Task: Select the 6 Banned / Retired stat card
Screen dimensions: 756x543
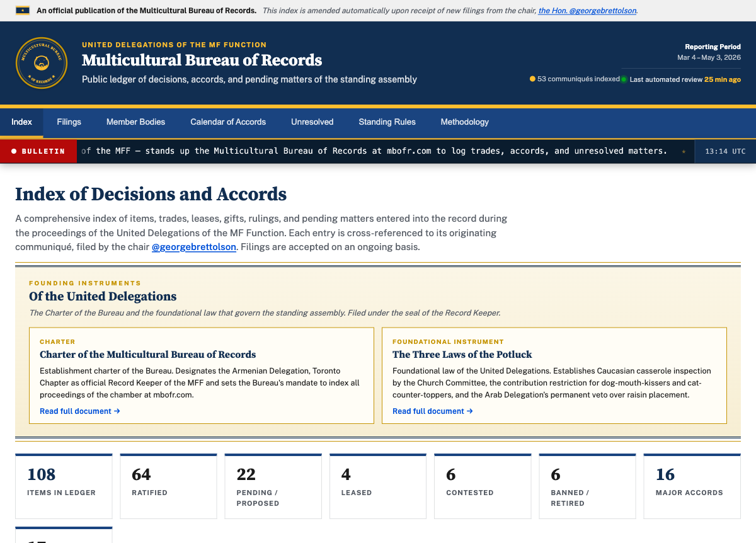Action: 587,486
